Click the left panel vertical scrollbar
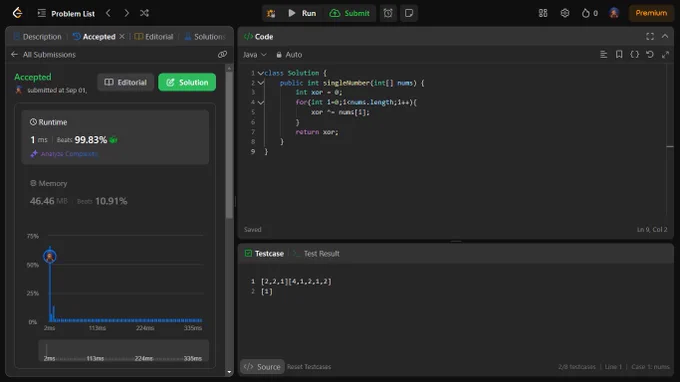This screenshot has width=680, height=382. 229,144
